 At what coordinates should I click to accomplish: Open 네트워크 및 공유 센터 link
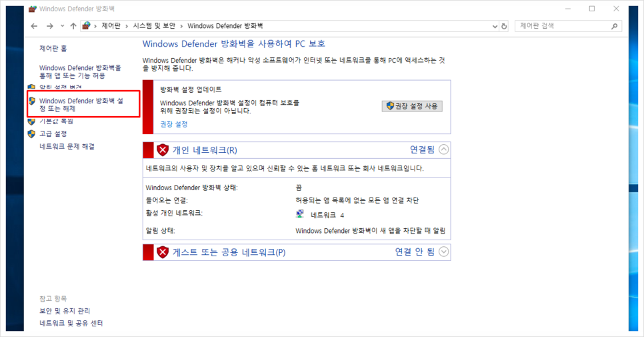pyautogui.click(x=71, y=323)
